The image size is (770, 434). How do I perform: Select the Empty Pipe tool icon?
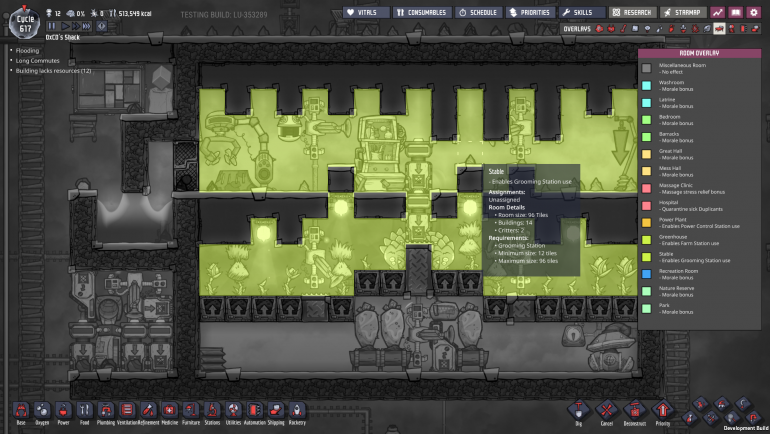753,418
